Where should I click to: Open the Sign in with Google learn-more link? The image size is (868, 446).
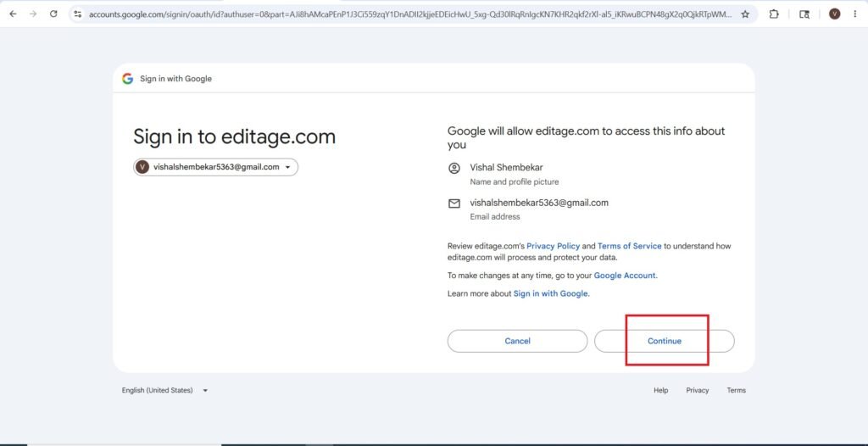point(551,293)
